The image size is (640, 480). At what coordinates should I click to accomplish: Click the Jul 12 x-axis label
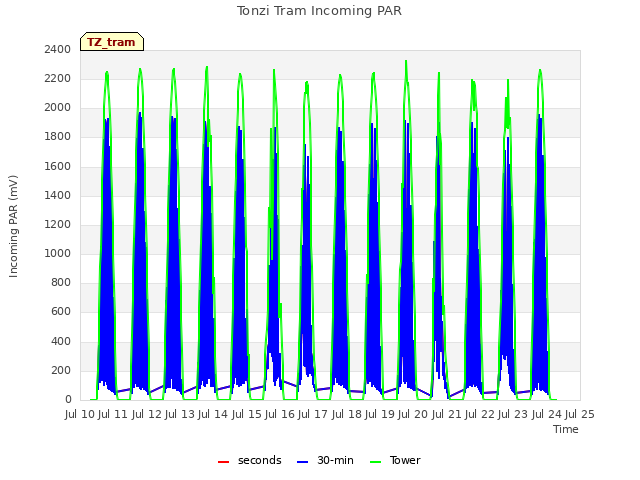(x=147, y=415)
